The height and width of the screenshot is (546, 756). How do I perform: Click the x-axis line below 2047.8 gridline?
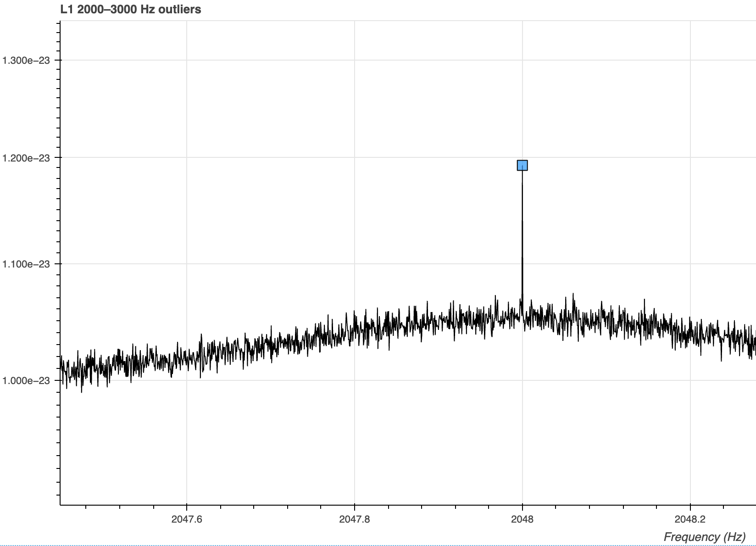point(355,505)
